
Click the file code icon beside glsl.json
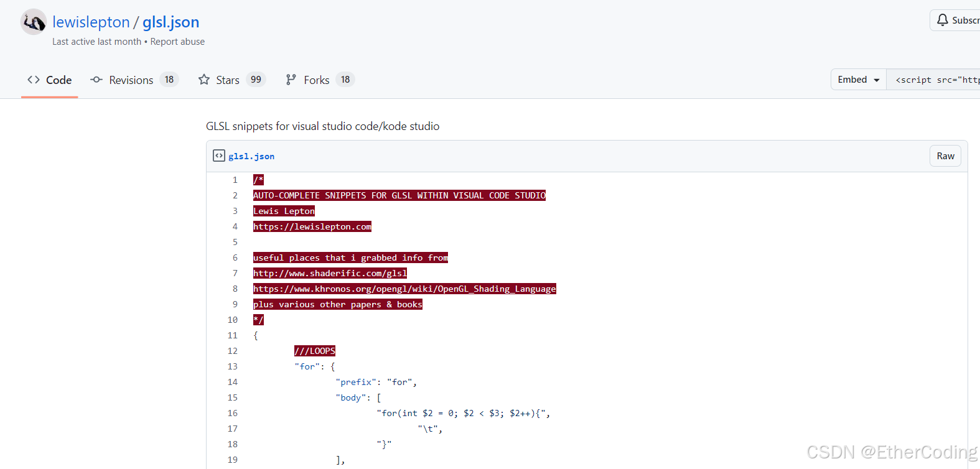(x=219, y=156)
